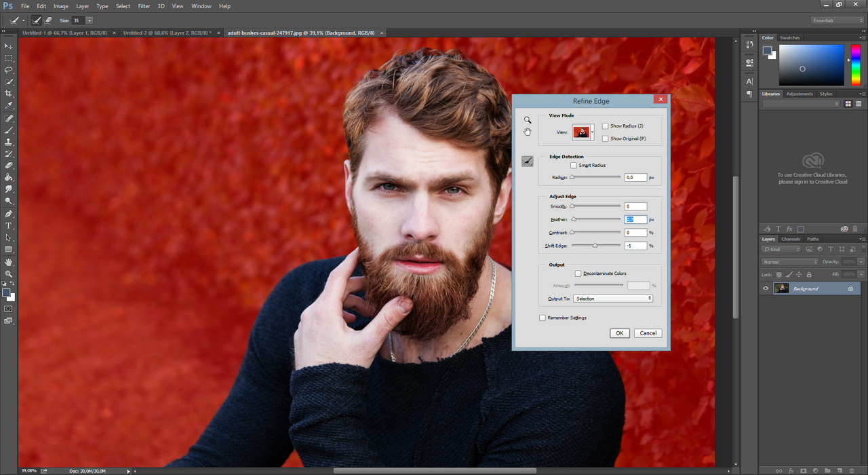
Task: Click OK in the Refine Edge dialog
Action: pos(619,333)
